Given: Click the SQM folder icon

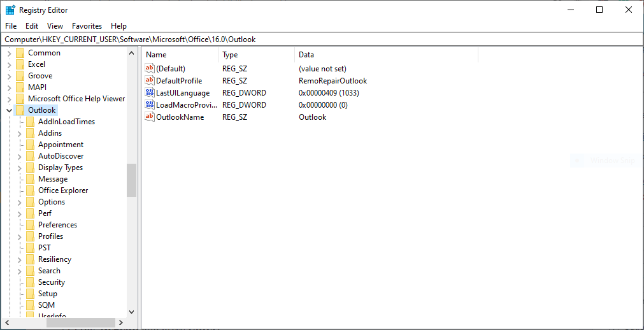Looking at the screenshot, I should pos(30,305).
